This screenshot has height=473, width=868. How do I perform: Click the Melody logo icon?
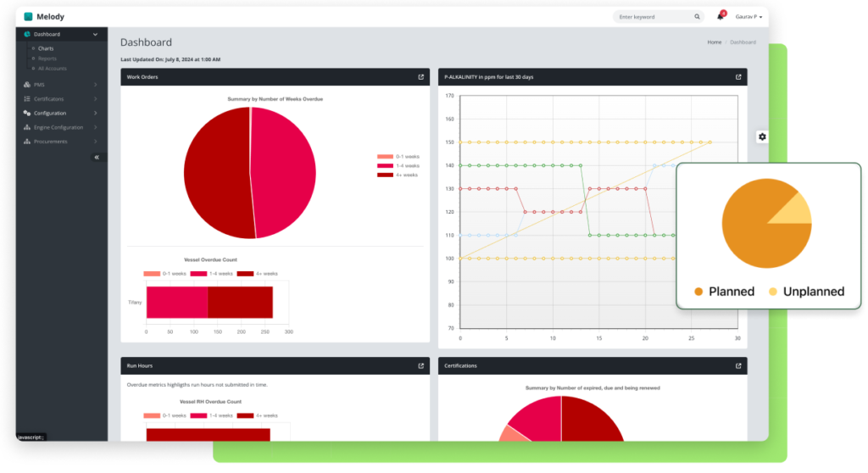point(28,17)
